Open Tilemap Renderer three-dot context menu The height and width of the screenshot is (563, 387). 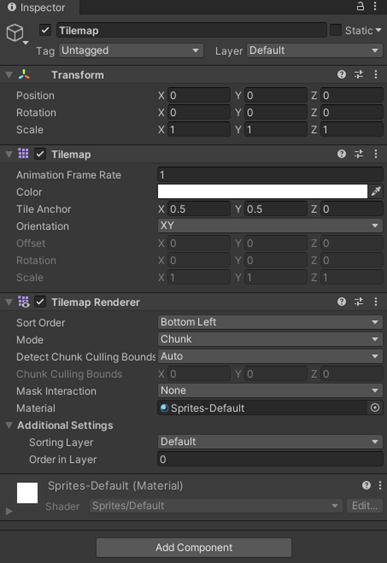point(376,302)
